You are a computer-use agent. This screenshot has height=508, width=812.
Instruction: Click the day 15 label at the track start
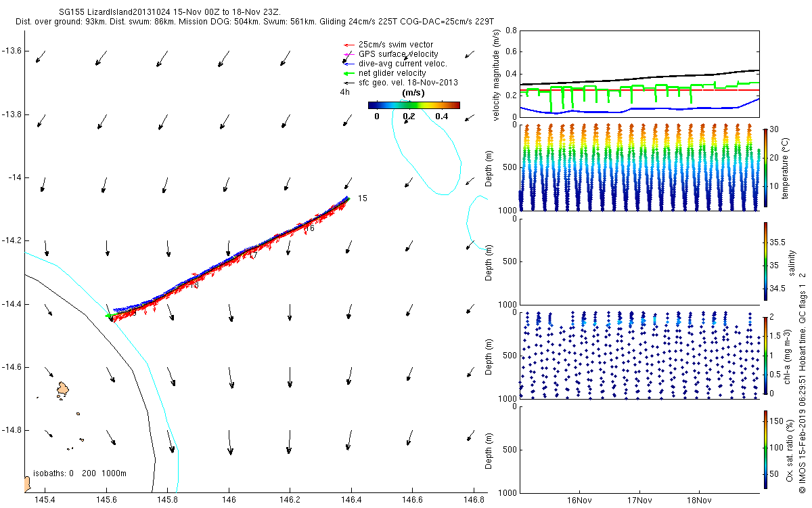pos(362,198)
